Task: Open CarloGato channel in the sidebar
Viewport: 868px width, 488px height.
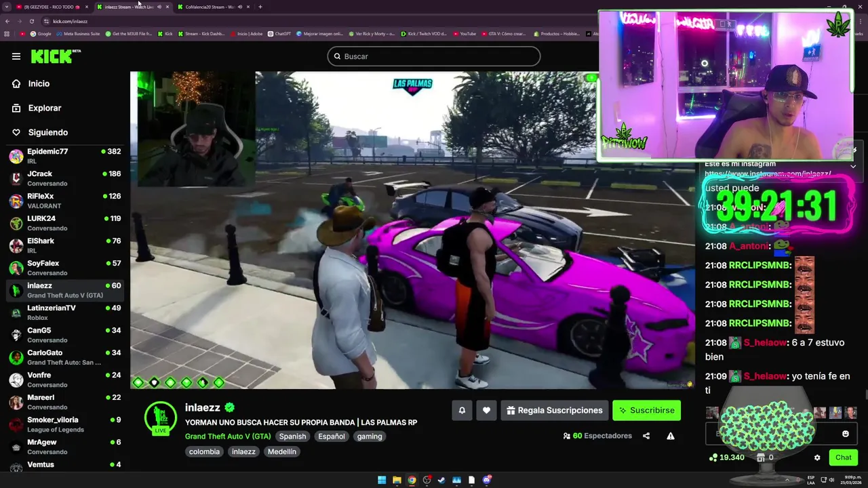Action: tap(65, 357)
